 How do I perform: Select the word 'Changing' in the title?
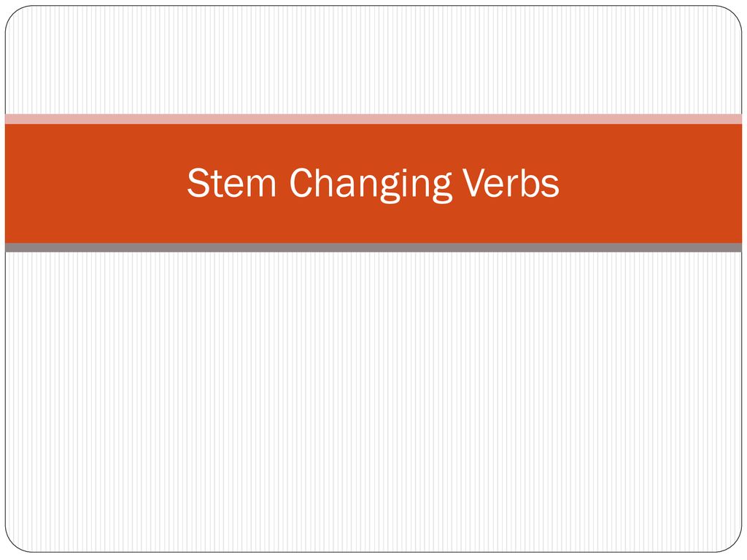tap(370, 184)
